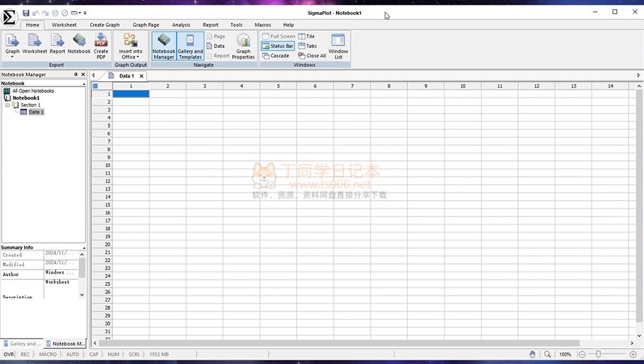The height and width of the screenshot is (364, 644).
Task: Open the Insert into Office dropdown
Action: click(x=130, y=46)
